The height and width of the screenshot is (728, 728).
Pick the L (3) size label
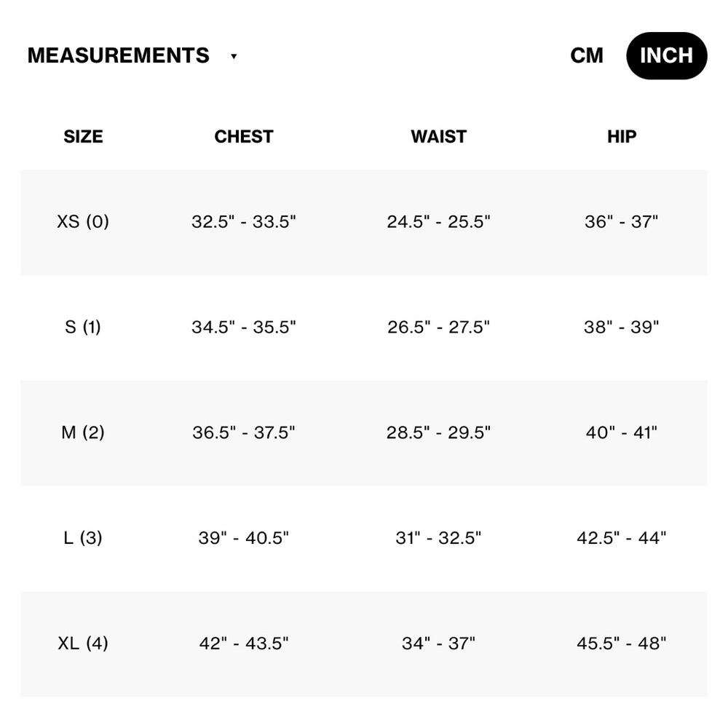(x=83, y=538)
